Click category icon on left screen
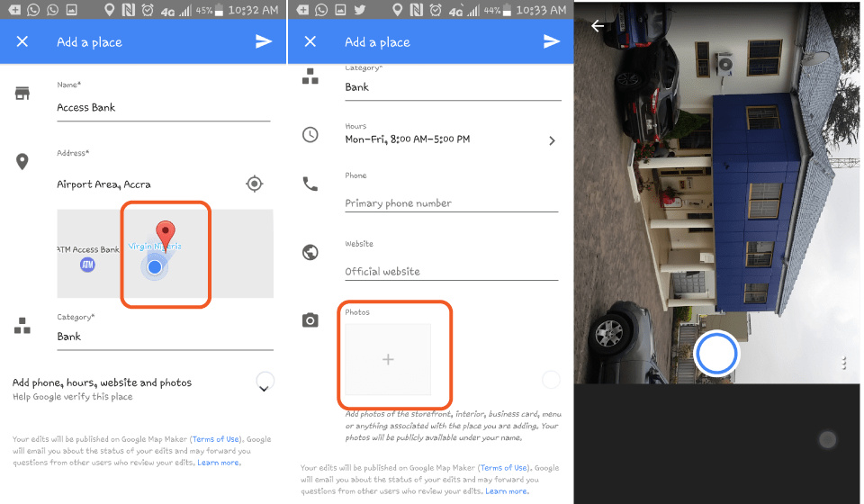 coord(22,326)
